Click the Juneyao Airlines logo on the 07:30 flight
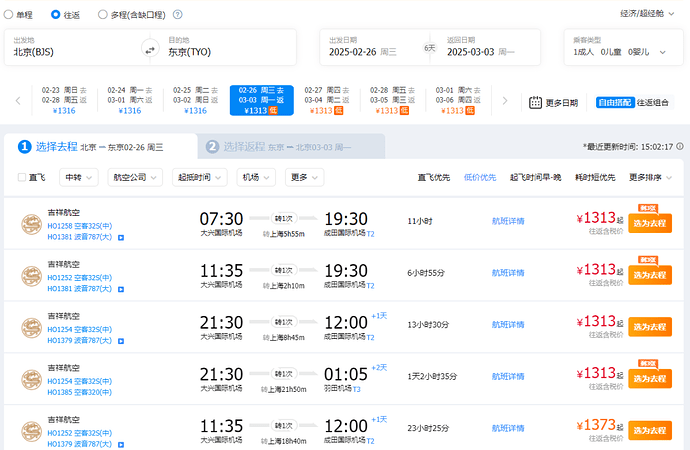The image size is (690, 450). coord(31,225)
